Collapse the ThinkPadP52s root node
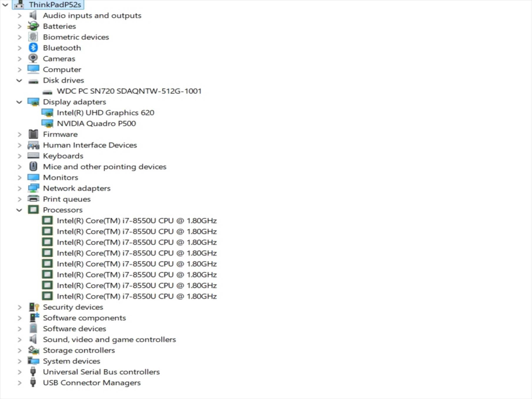The image size is (532, 399). 5,5
